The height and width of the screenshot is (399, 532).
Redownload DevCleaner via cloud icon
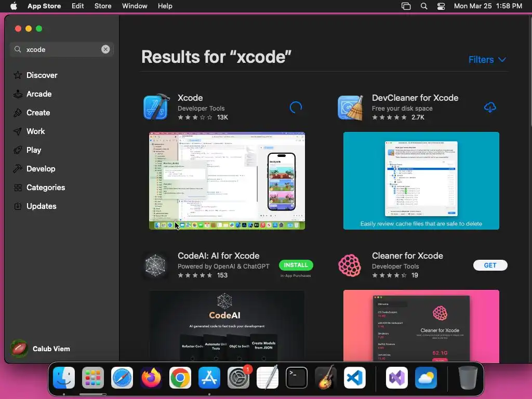coord(490,108)
